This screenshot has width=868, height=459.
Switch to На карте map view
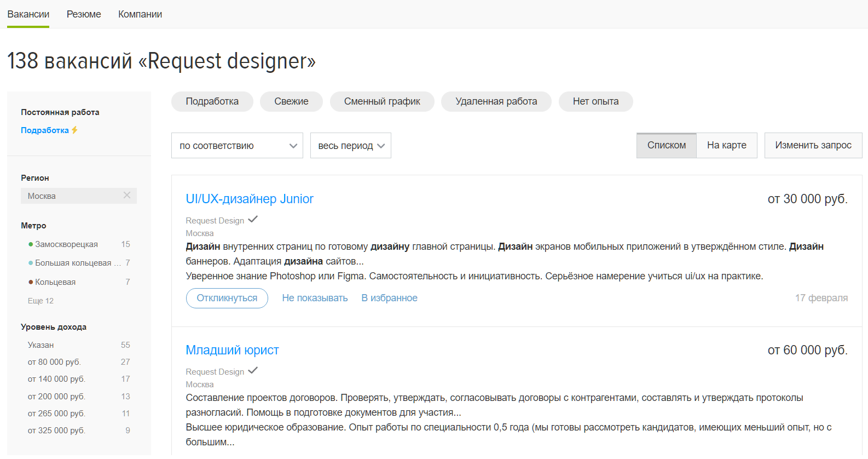[x=727, y=145]
